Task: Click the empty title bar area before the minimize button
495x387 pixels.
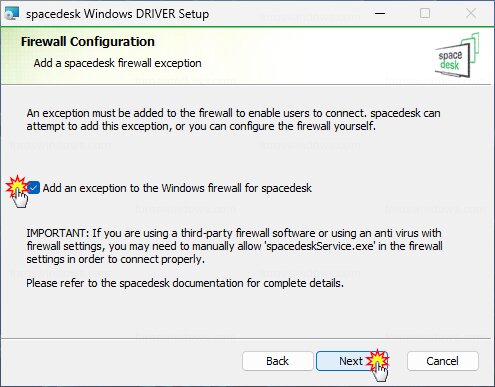Action: (x=287, y=13)
